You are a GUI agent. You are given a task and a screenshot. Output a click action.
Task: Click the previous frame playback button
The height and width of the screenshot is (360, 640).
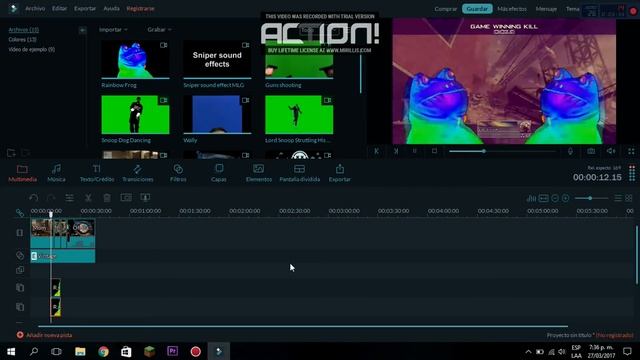click(376, 151)
